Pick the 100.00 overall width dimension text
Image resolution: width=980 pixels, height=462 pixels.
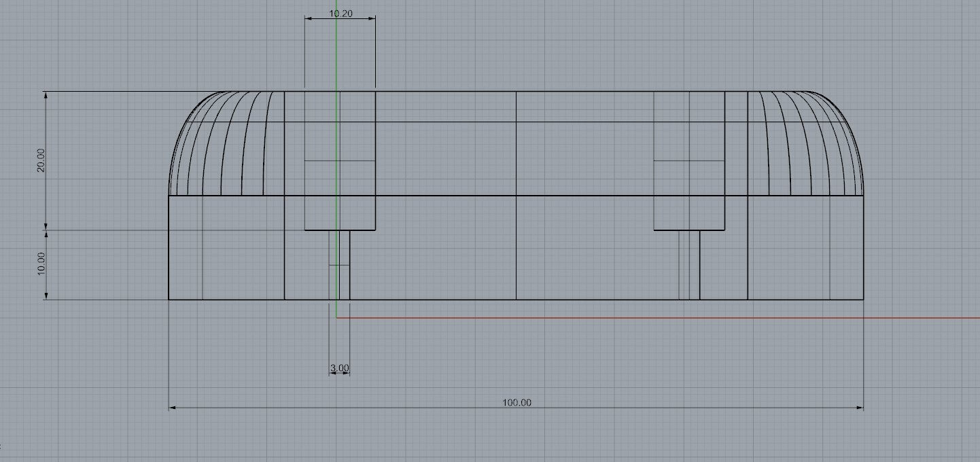click(517, 402)
